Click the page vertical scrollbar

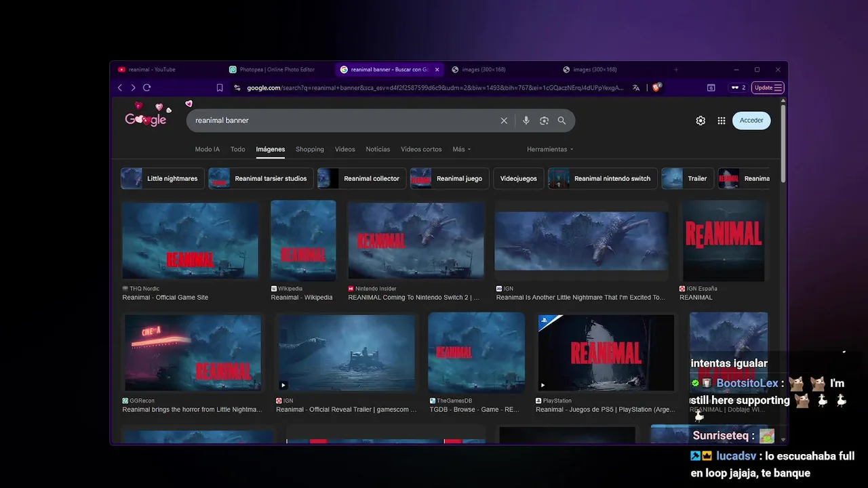click(784, 142)
